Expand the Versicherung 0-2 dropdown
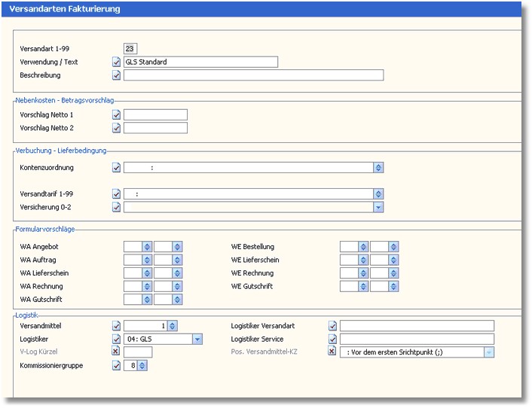 378,207
